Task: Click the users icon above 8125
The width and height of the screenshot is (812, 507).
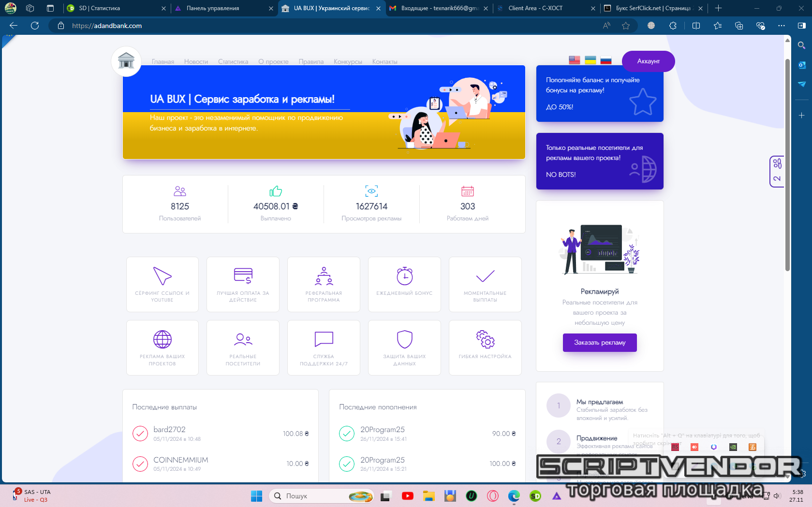Action: (x=180, y=191)
